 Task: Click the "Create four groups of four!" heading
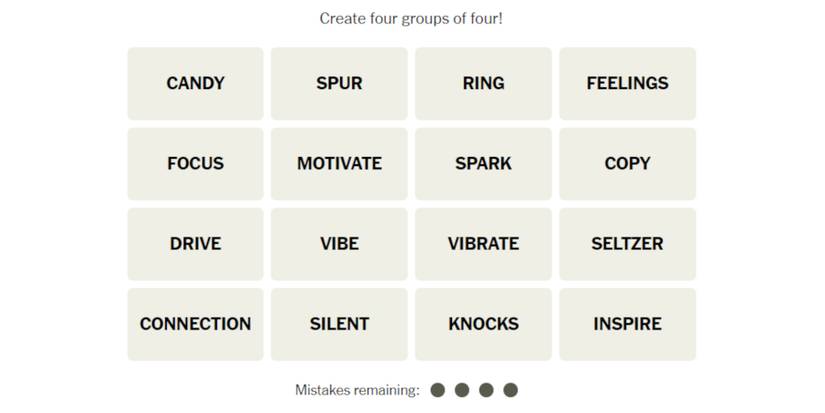[x=411, y=18]
